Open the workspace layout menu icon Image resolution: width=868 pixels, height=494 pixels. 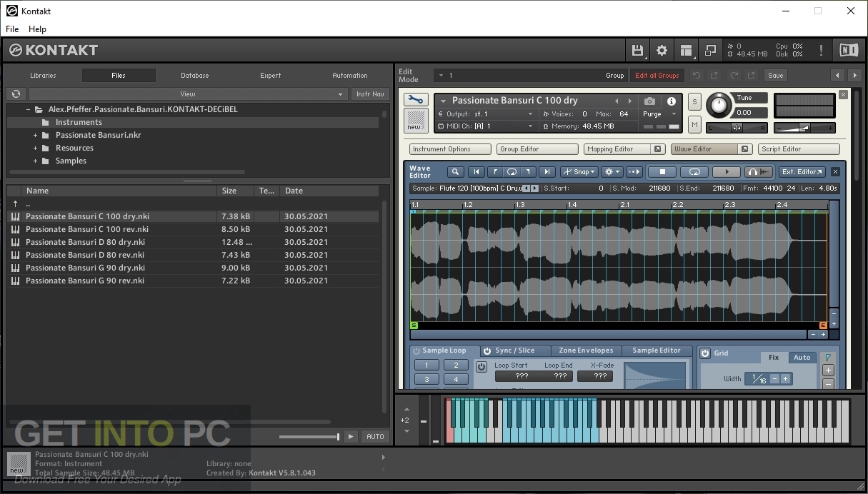(x=686, y=50)
